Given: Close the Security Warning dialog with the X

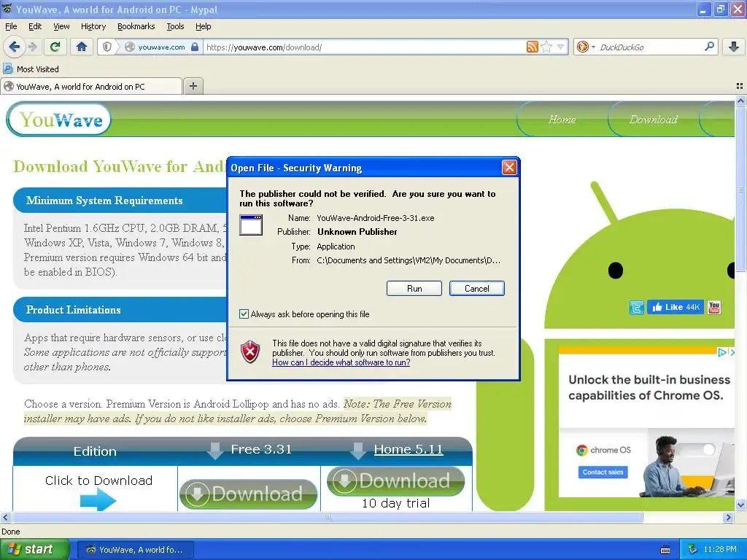Looking at the screenshot, I should (509, 168).
